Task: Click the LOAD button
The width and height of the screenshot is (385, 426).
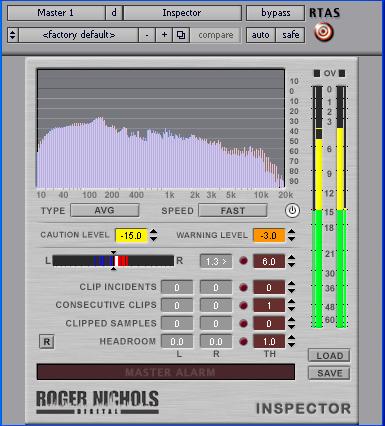Action: (x=329, y=356)
